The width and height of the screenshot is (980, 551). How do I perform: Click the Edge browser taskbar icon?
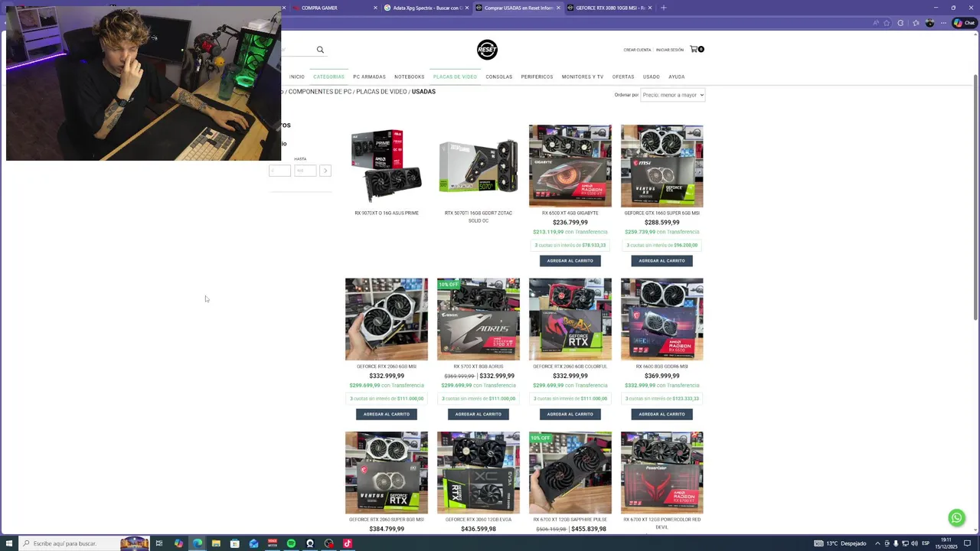(x=198, y=543)
